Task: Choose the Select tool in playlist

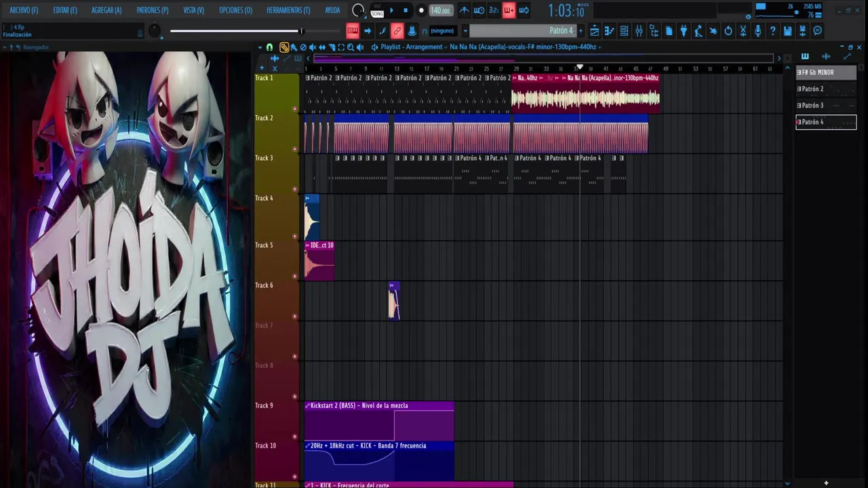Action: click(x=341, y=47)
